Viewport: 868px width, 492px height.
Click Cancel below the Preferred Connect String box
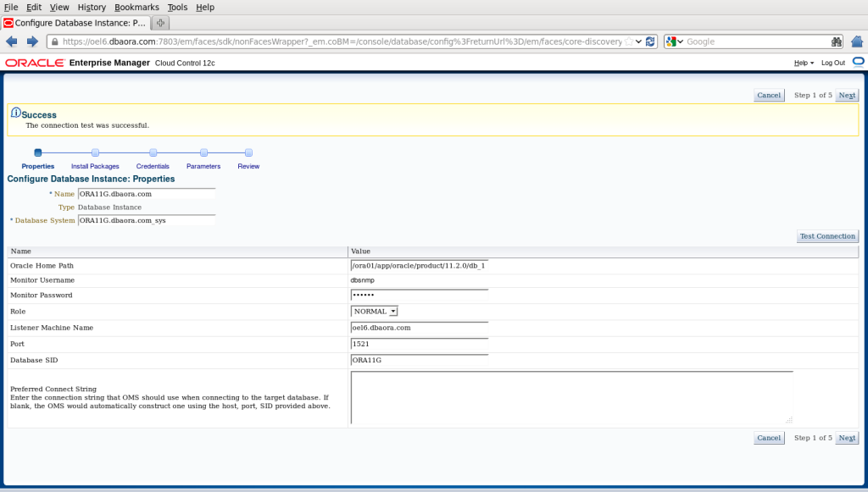tap(769, 438)
